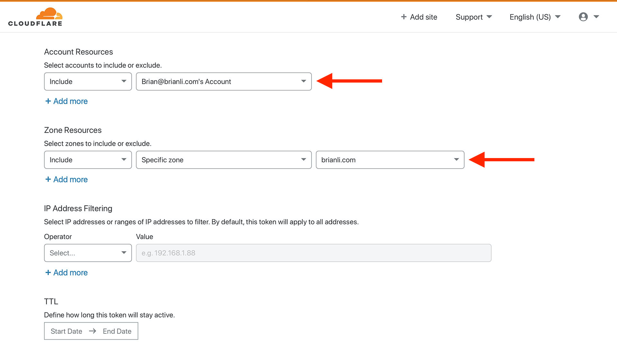Viewport: 617px width, 364px height.
Task: Click 'Select zones to include or exclude.' text
Action: [x=98, y=144]
